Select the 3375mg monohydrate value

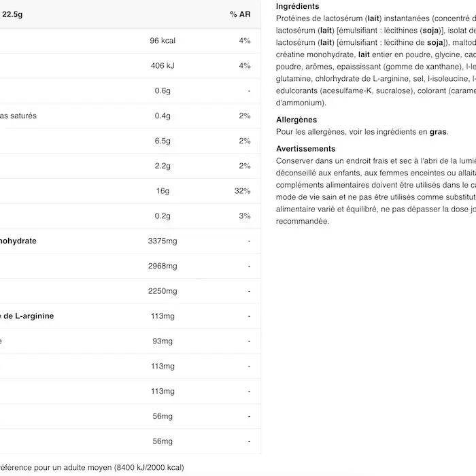[x=162, y=241]
